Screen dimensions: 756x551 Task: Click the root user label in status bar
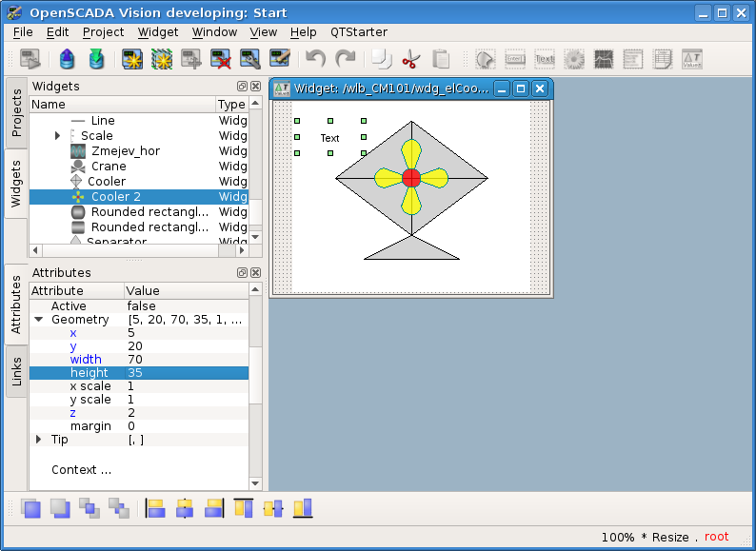716,537
